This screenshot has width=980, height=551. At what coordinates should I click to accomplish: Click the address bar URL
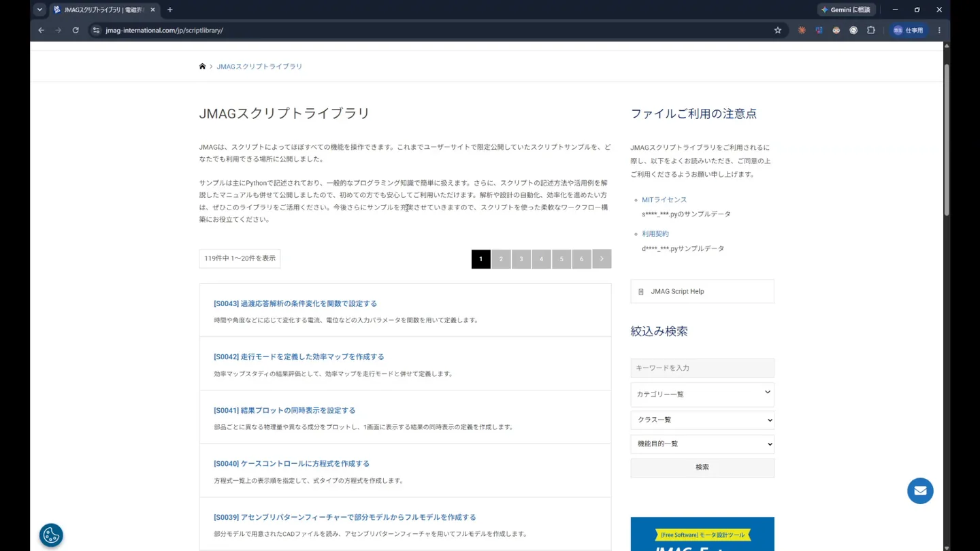[164, 31]
